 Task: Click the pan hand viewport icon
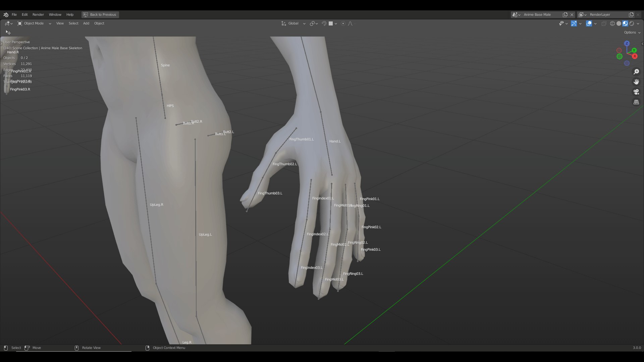point(636,82)
